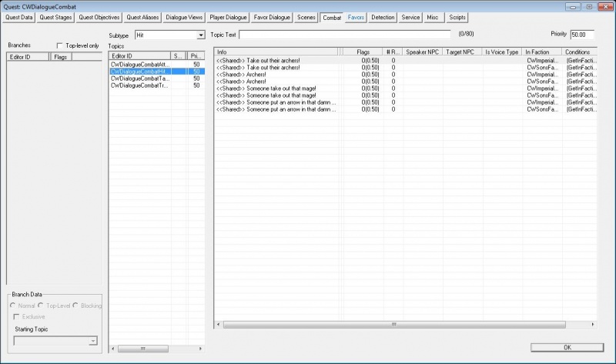Click the Speaker NPC column header
Image resolution: width=616 pixels, height=364 pixels.
pos(422,52)
